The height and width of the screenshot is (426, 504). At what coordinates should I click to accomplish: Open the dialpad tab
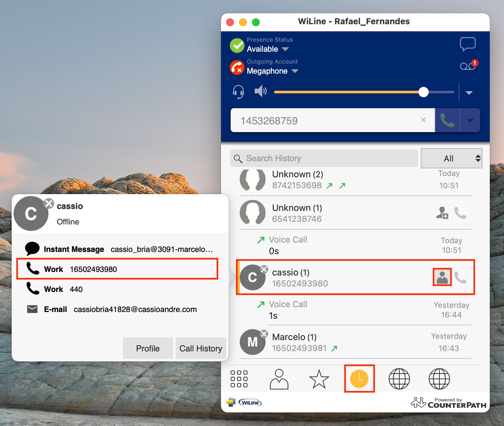click(x=239, y=379)
